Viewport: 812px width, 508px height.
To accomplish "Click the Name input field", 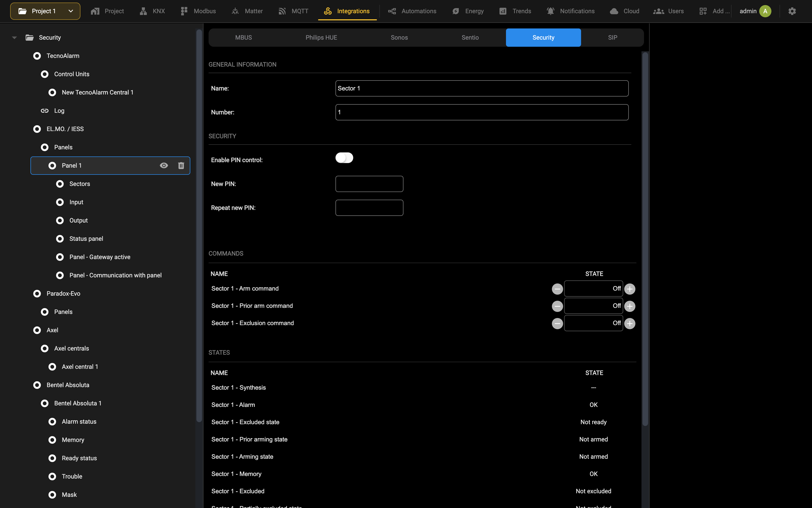I will coord(482,88).
